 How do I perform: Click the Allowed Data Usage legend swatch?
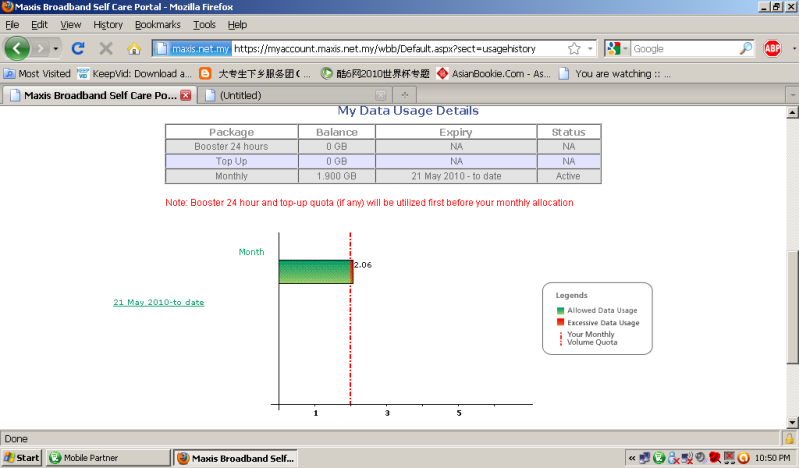(x=561, y=310)
